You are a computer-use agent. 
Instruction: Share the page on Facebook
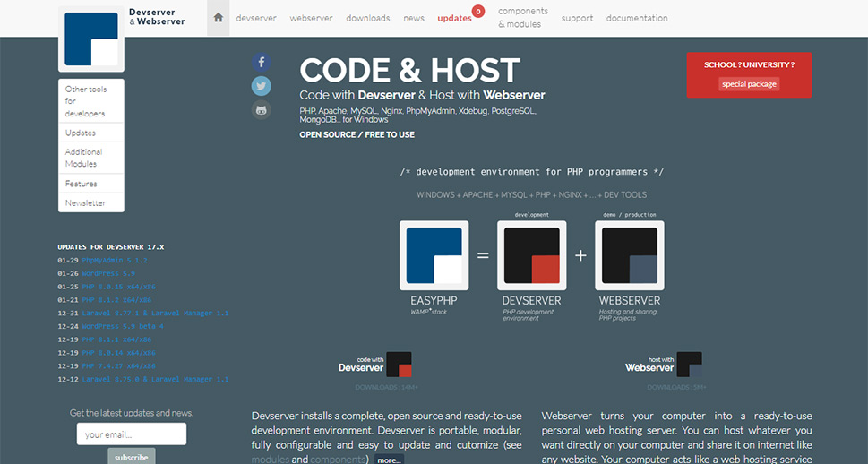point(262,62)
